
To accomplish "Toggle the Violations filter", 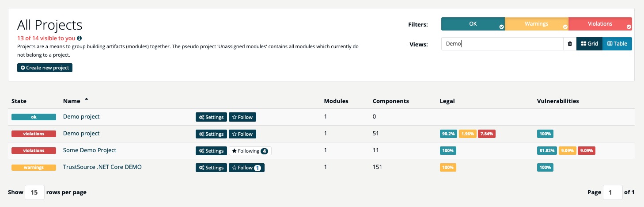I will point(600,24).
